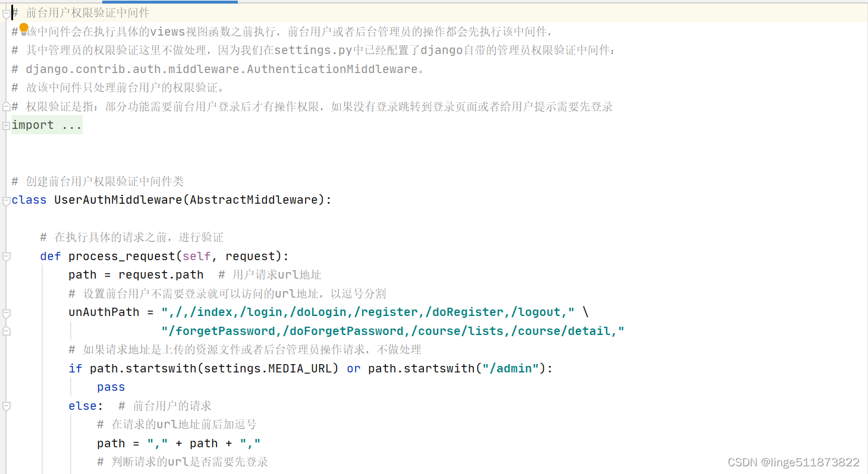The width and height of the screenshot is (868, 474).
Task: Click the "def" keyword
Action: pos(51,257)
